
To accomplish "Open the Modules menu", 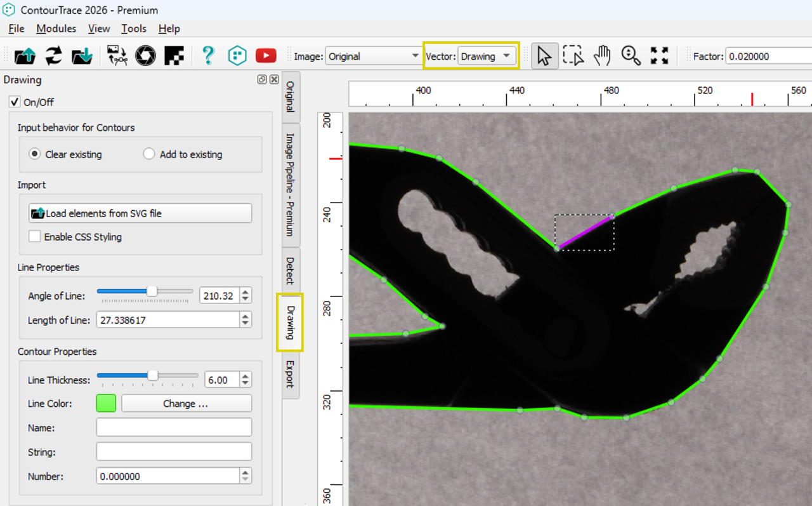I will [56, 29].
